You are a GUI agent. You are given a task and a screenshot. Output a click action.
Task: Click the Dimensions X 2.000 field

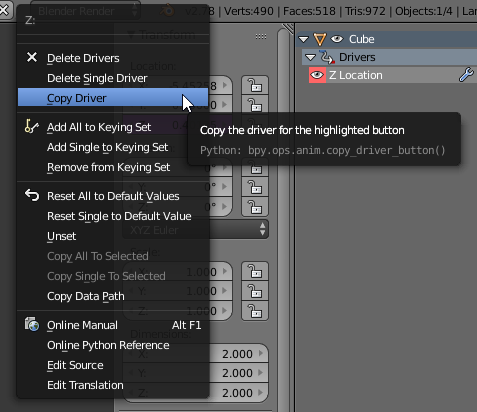tap(196, 354)
